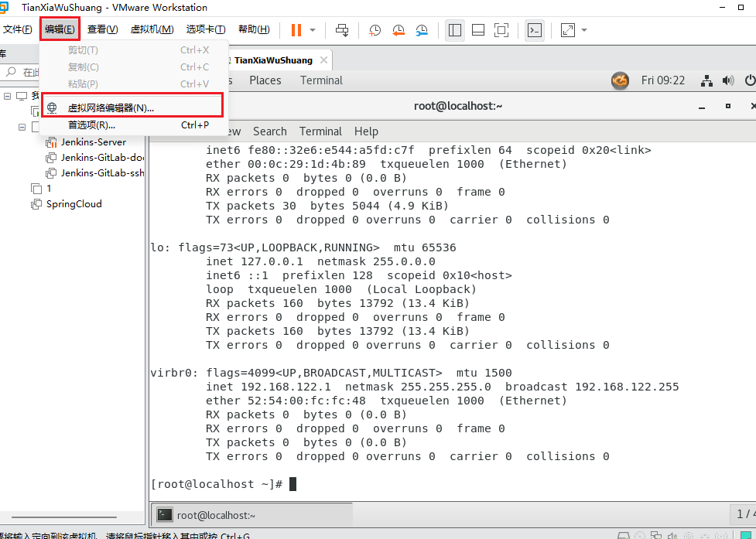Pause the virtual machine with the toolbar pause button
The height and width of the screenshot is (539, 756).
click(x=296, y=30)
